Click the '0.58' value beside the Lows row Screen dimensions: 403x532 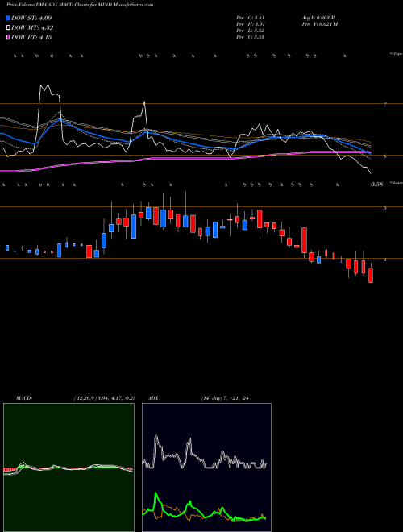pos(376,185)
